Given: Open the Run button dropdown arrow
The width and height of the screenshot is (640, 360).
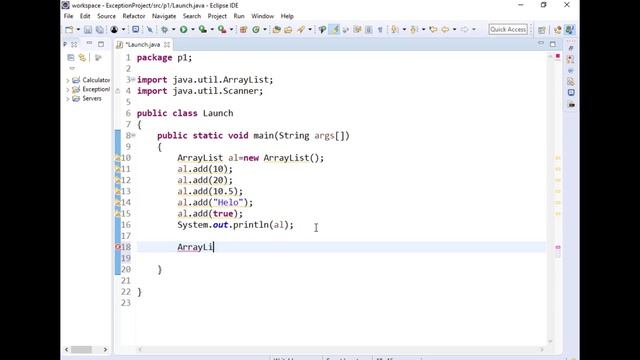Looking at the screenshot, I should (x=193, y=29).
